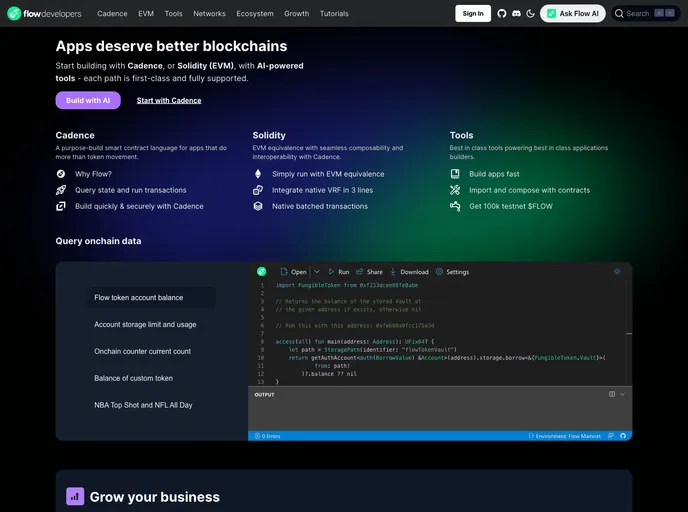This screenshot has width=688, height=512.
Task: Toggle dark mode with the moon icon
Action: pyautogui.click(x=530, y=14)
